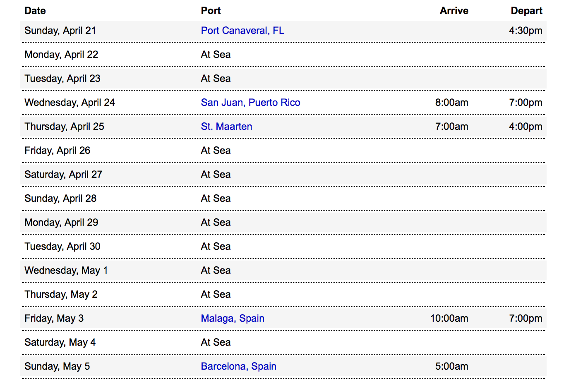Click At Sea for Monday, April 22
Viewport: 576px width, 392px height.
click(x=216, y=55)
